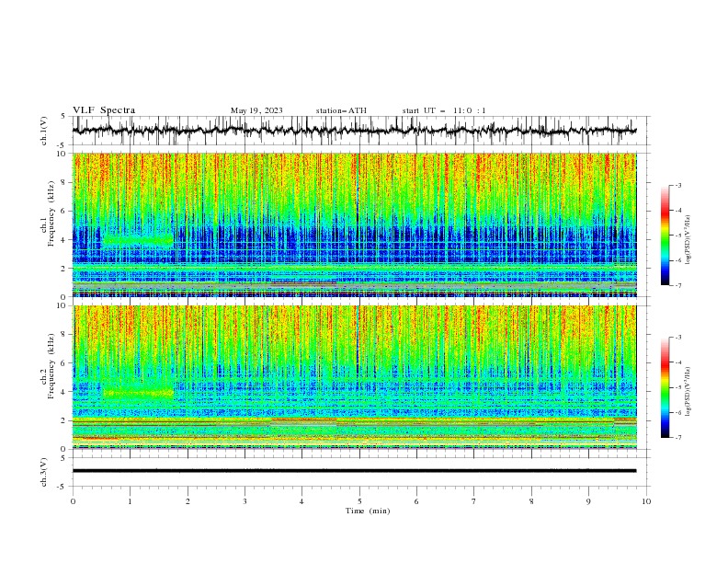Viewport: 728px width, 563px height.
Task: Click the "-5" tick on ch.1 color bar
Action: click(x=678, y=236)
